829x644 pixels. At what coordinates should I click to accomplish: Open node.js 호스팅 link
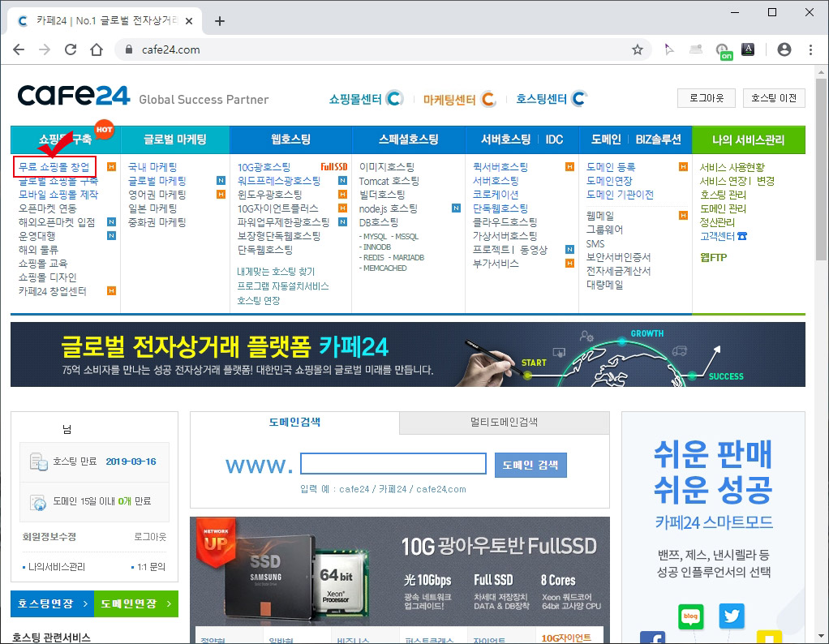pyautogui.click(x=388, y=208)
